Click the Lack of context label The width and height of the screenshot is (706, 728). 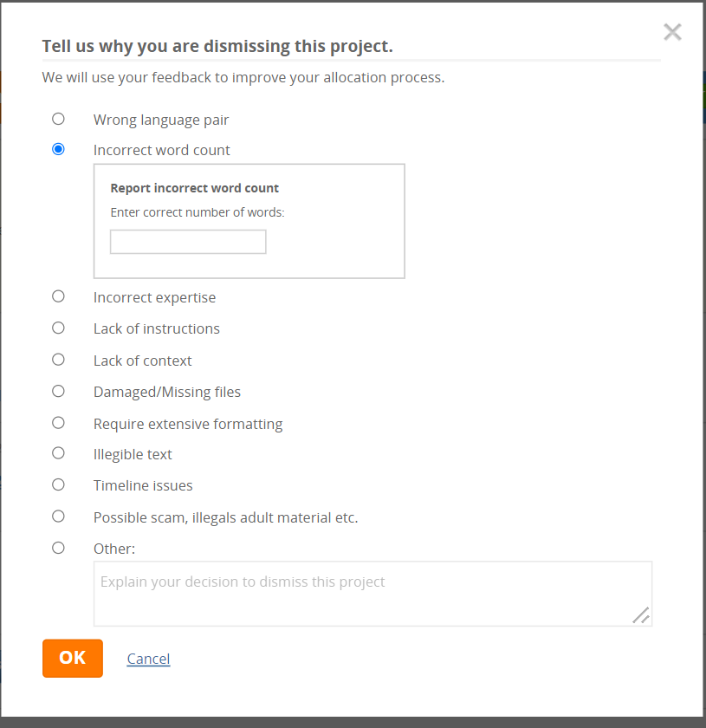tap(143, 361)
